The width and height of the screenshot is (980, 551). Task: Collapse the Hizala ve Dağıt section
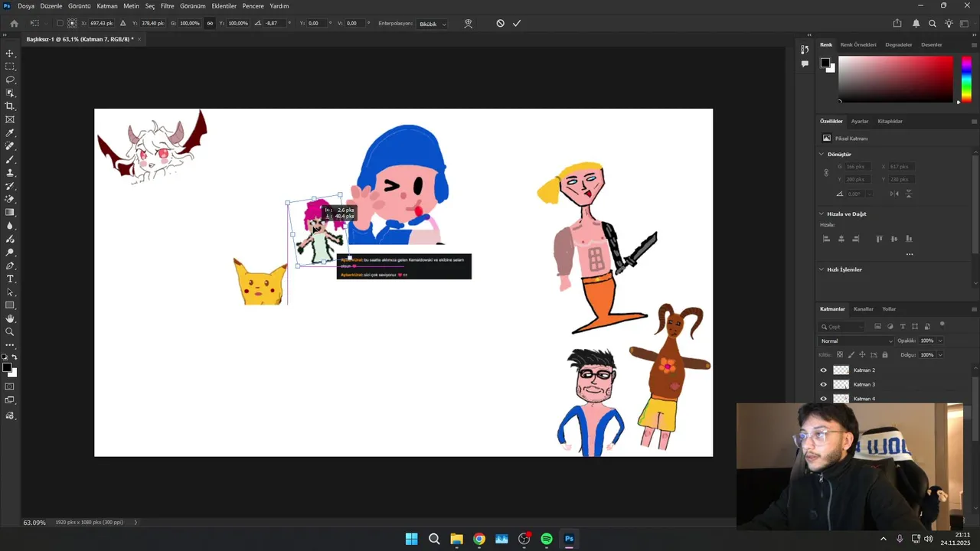[822, 214]
